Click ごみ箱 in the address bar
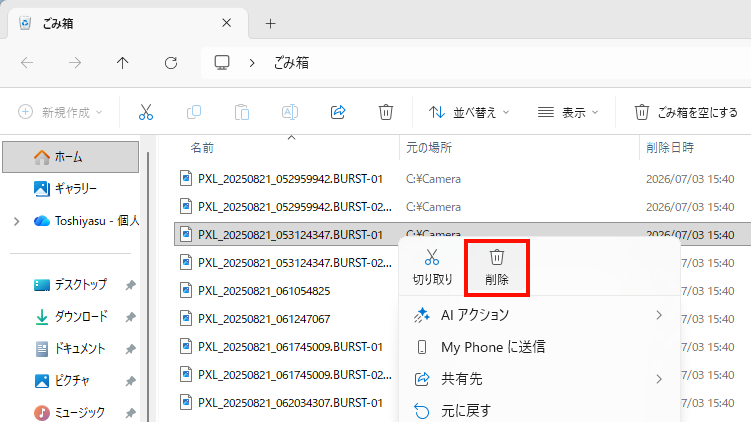The image size is (751, 422). pos(291,63)
